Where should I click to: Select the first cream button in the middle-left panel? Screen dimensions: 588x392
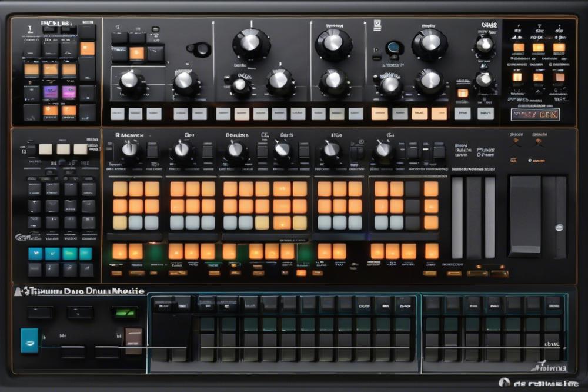45,149
